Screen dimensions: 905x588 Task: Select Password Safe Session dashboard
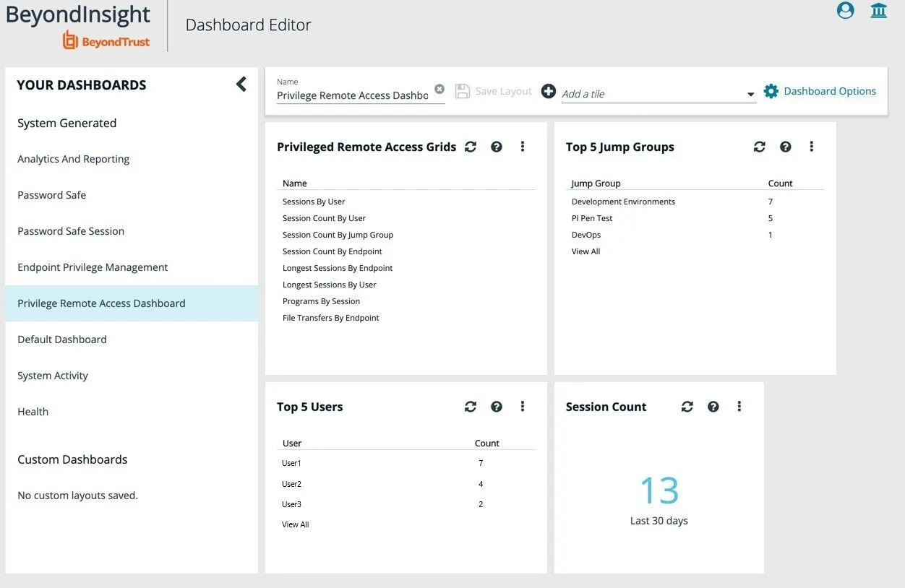(132, 231)
